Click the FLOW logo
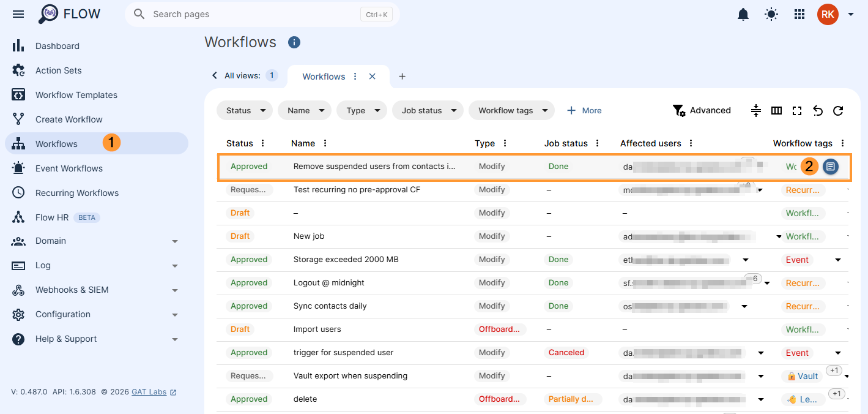This screenshot has width=868, height=414. tap(69, 14)
